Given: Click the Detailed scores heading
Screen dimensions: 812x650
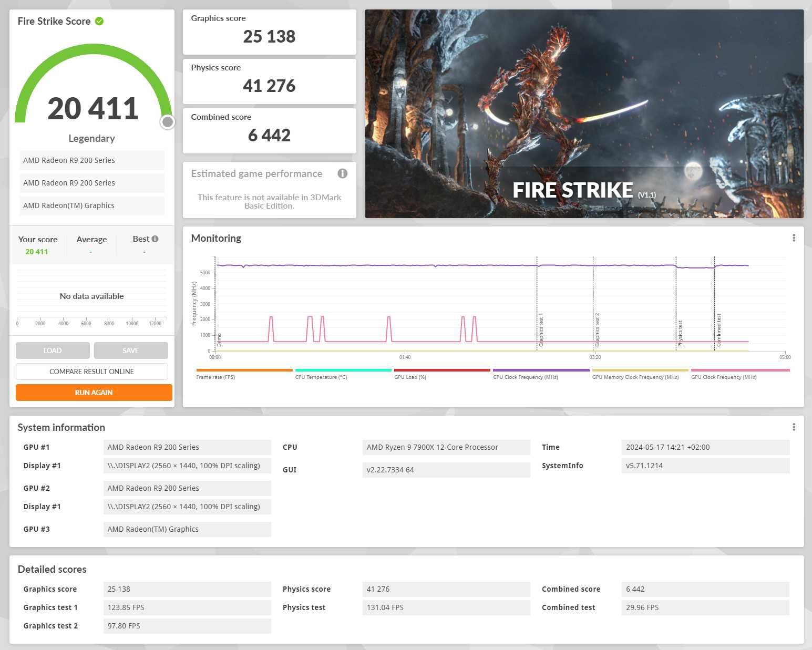Looking at the screenshot, I should 52,569.
